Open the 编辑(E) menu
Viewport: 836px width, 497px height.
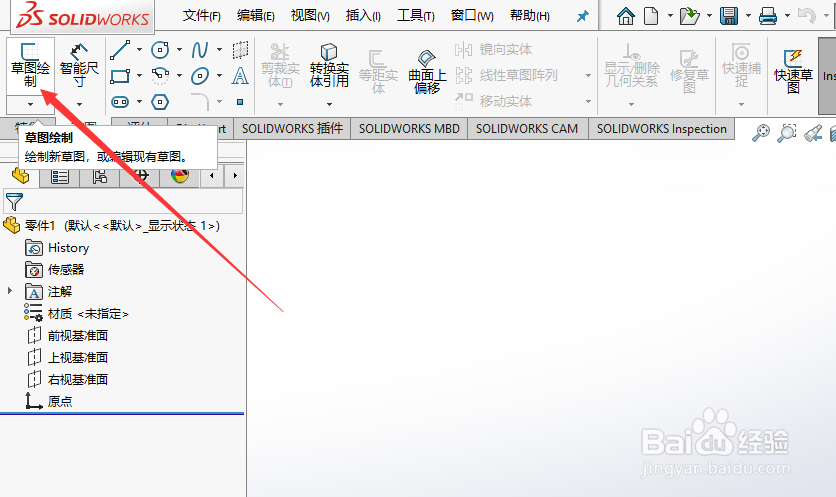pos(255,16)
